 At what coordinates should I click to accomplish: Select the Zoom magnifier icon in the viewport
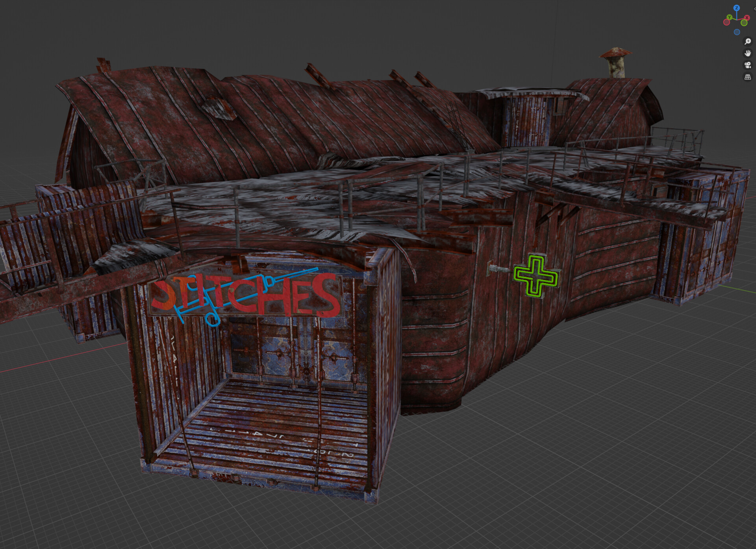(x=748, y=41)
